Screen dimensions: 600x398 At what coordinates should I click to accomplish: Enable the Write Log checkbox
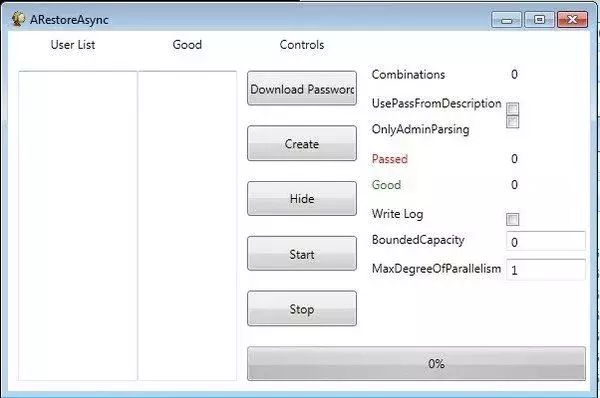(512, 219)
